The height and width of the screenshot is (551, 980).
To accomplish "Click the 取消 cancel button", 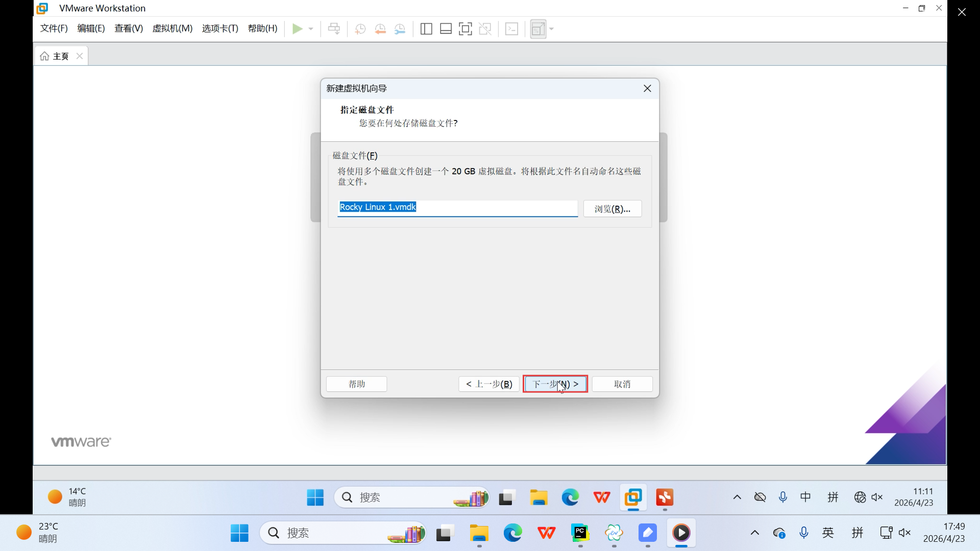I will coord(622,384).
